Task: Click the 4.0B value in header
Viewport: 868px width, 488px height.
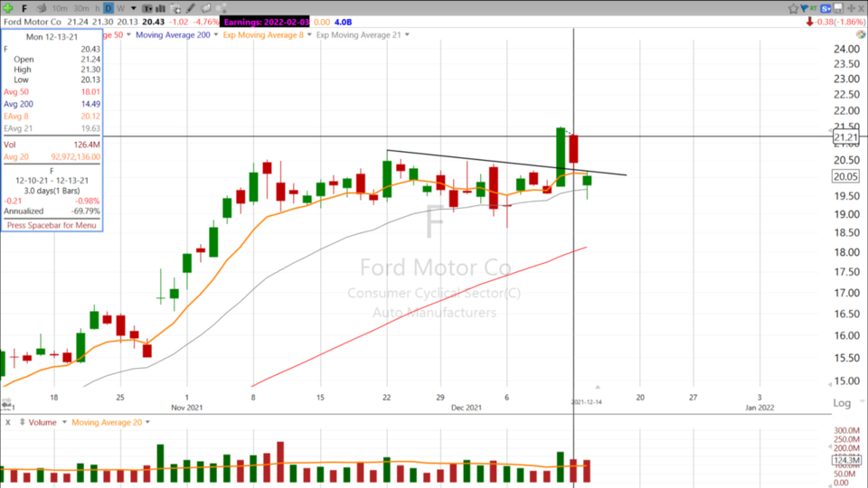Action: (x=343, y=22)
